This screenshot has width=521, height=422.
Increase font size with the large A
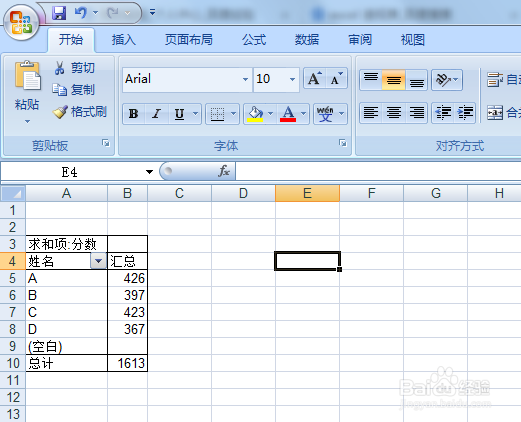pos(315,79)
